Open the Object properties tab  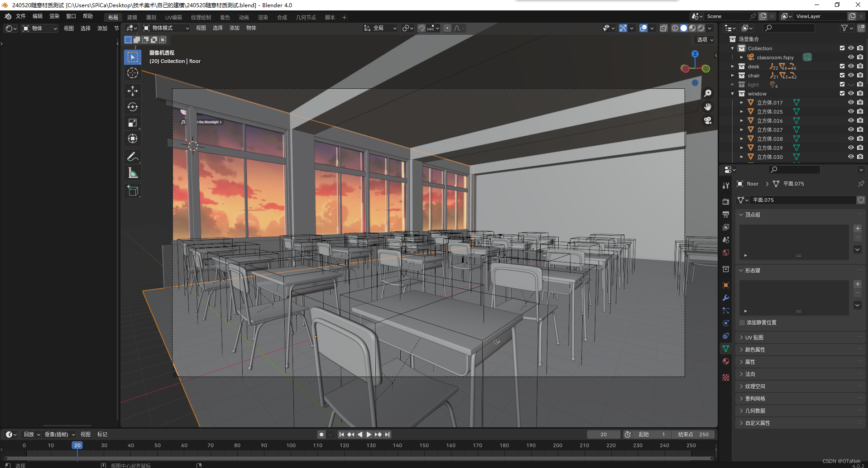(x=726, y=285)
